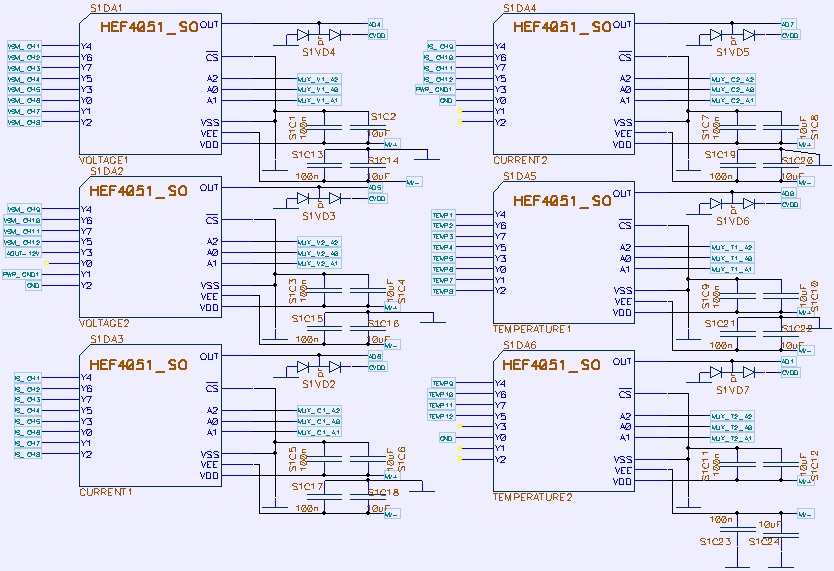Viewport: 834px width, 571px height.
Task: Select the MUX_C2_A1 net label
Action: 732,101
